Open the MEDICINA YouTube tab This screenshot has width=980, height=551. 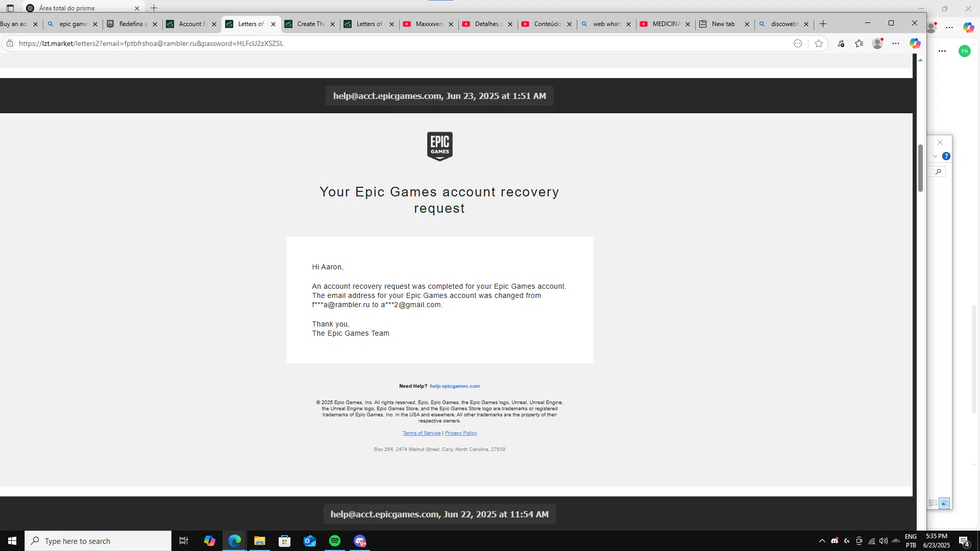(665, 24)
